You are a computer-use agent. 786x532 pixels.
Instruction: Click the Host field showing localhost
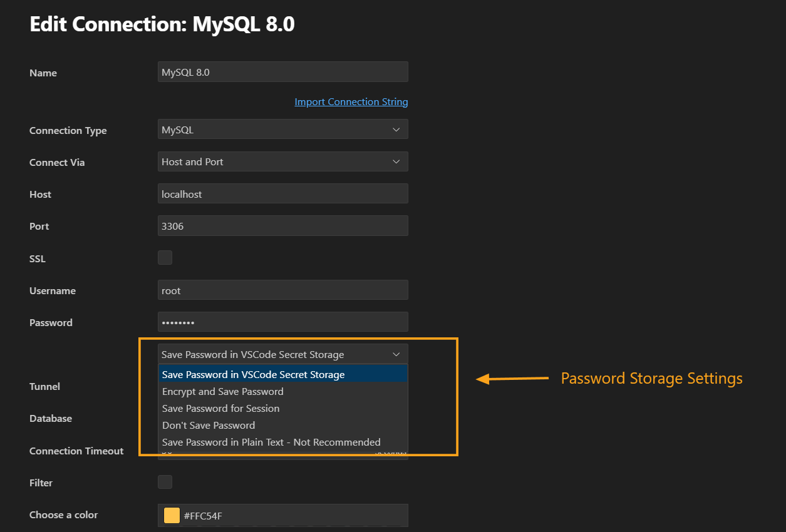pos(282,194)
